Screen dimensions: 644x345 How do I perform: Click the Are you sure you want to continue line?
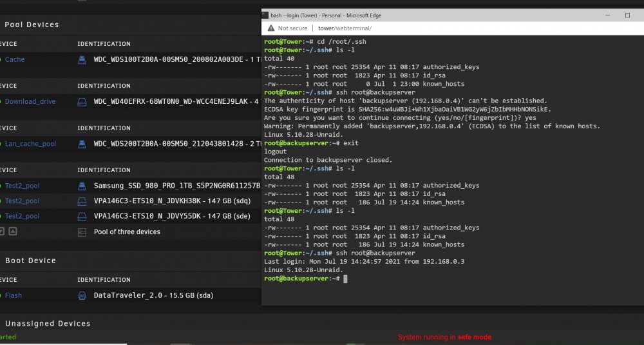(x=400, y=117)
